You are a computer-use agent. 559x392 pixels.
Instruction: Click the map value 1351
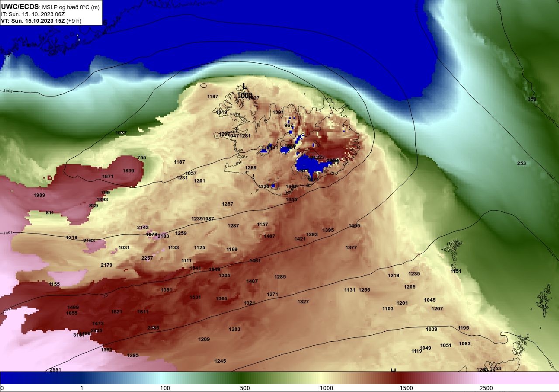[166, 290]
